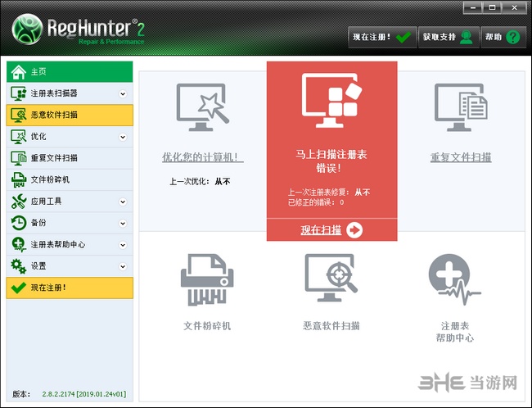Screen dimensions: 532x408
Task: Click the green question mark help icon
Action: pyautogui.click(x=513, y=37)
